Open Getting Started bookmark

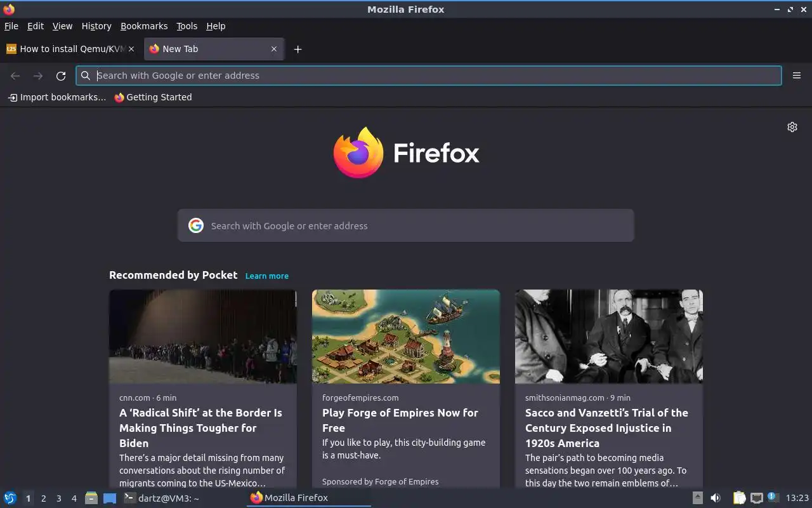[x=153, y=97]
